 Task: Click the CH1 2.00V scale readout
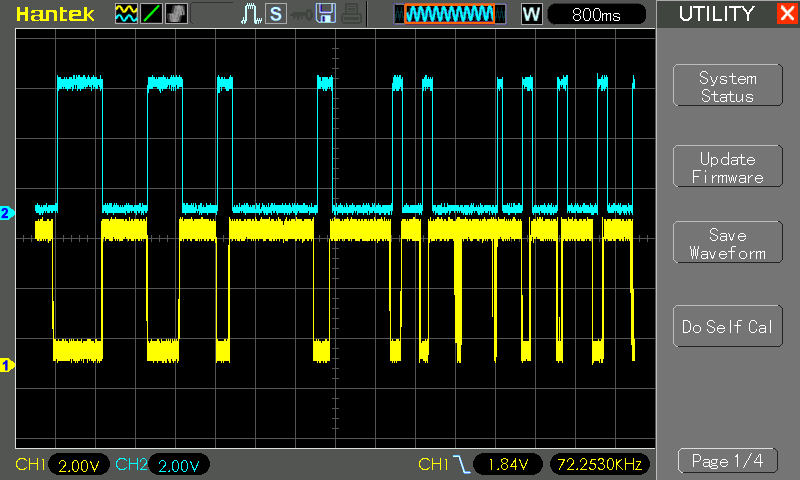pyautogui.click(x=79, y=465)
